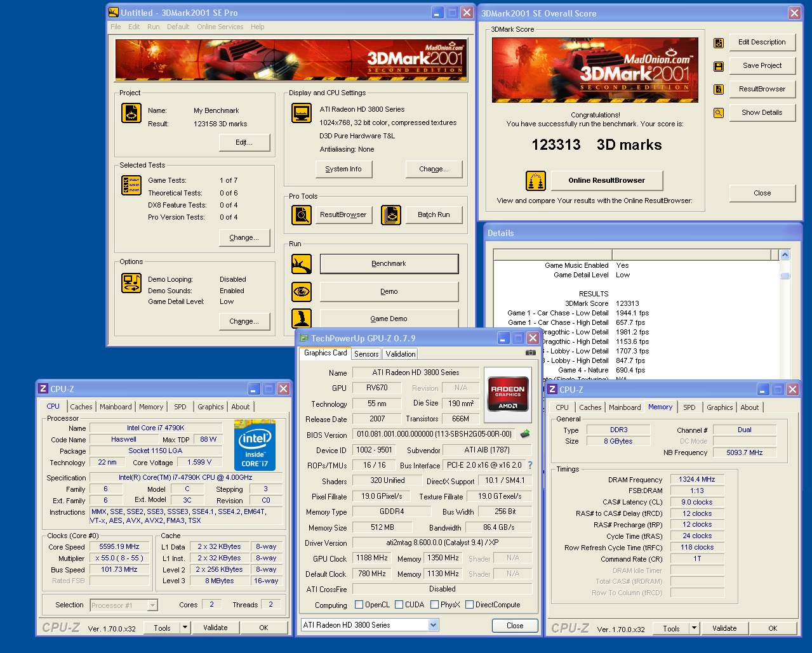Click the Online ResultBrowser icon

pyautogui.click(x=536, y=181)
